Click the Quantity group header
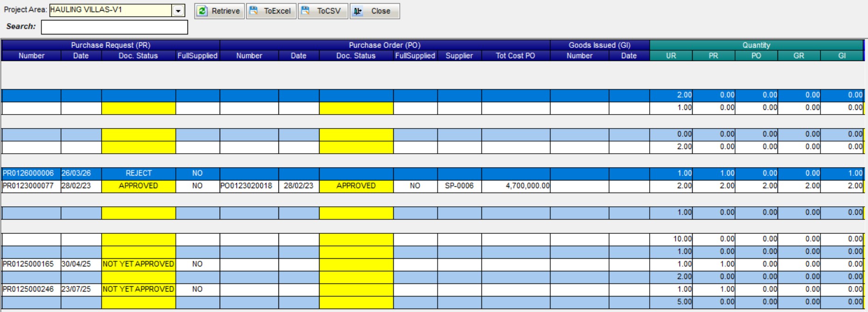The image size is (868, 312). pos(757,45)
